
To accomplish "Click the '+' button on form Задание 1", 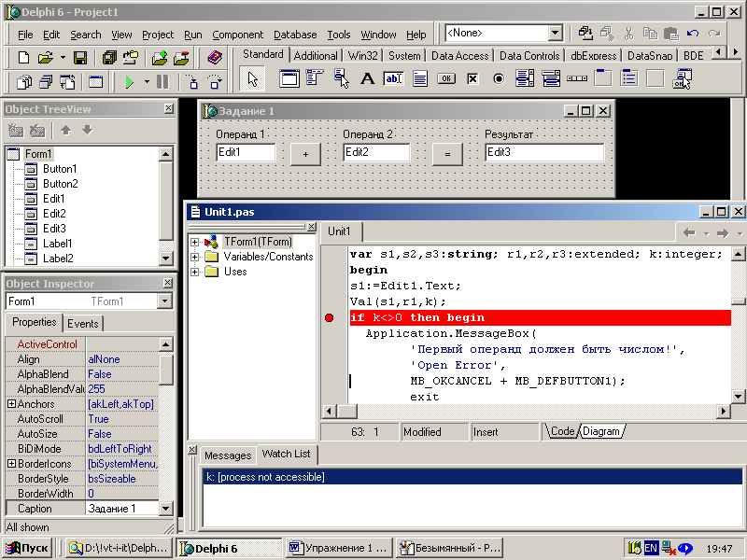I will coord(305,154).
